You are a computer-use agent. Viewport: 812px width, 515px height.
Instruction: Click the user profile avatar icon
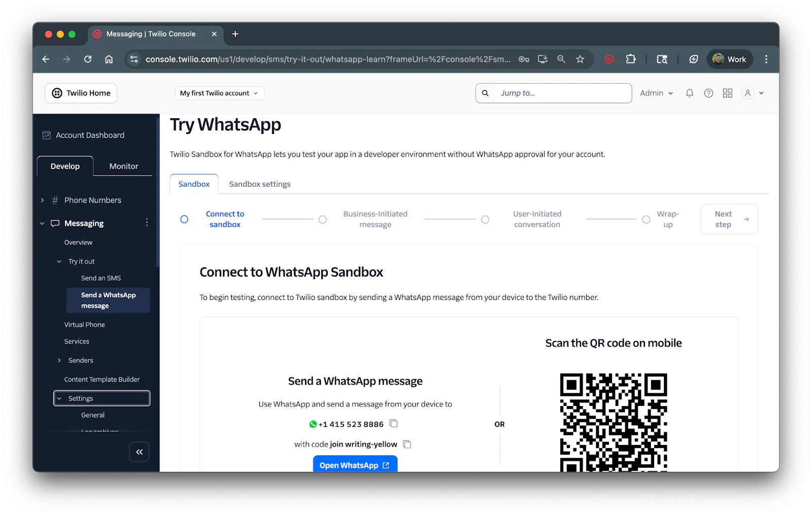(747, 93)
